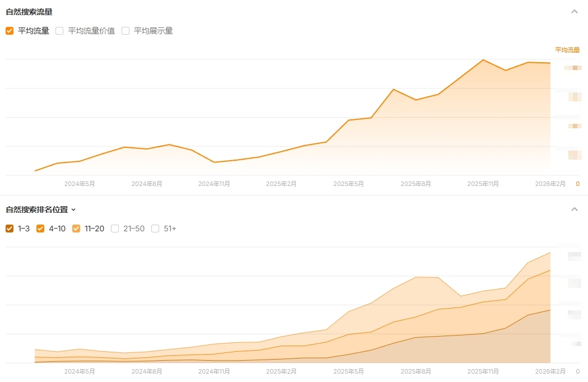Enable the 平均展示量 checkbox
Viewport: 588px width, 382px height.
[126, 31]
